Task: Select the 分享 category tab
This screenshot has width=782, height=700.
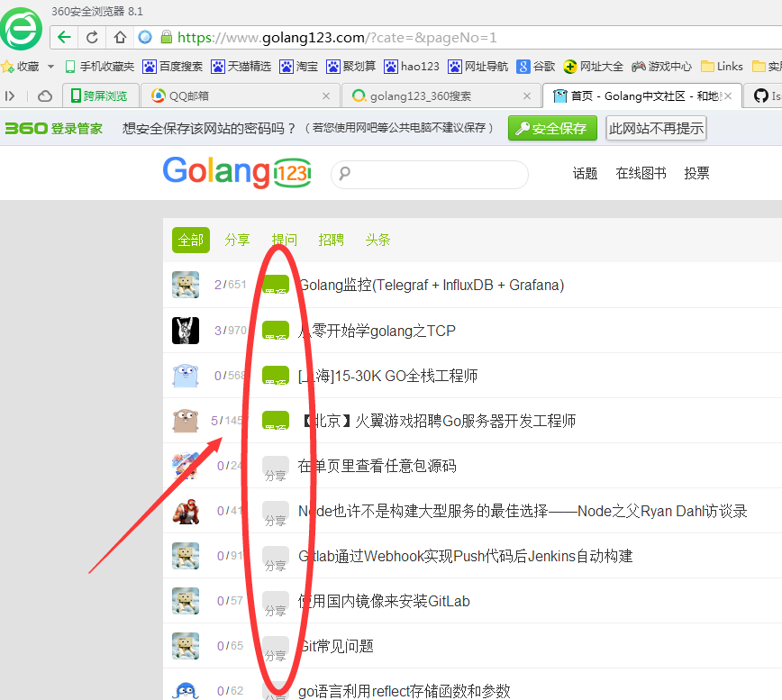Action: 237,240
